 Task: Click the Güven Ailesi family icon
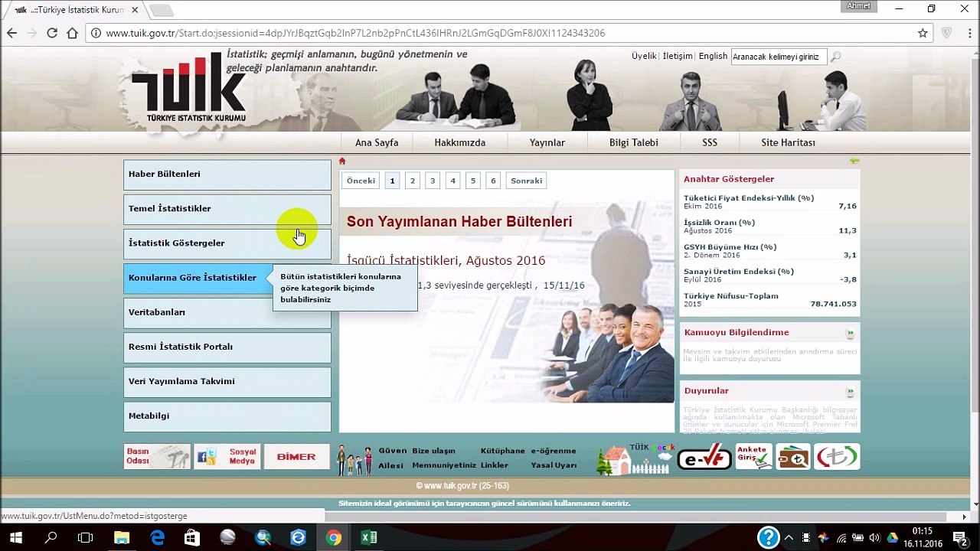pos(354,459)
